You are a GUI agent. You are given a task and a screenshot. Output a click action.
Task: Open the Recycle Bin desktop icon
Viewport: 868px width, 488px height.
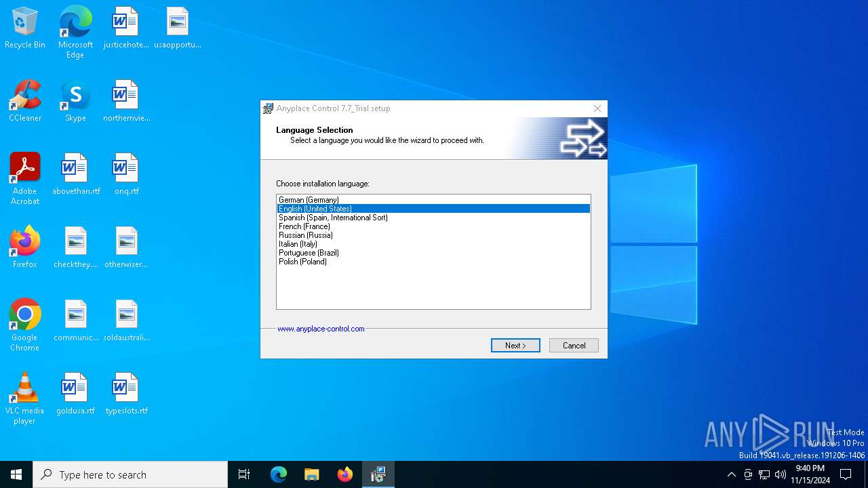pyautogui.click(x=25, y=28)
